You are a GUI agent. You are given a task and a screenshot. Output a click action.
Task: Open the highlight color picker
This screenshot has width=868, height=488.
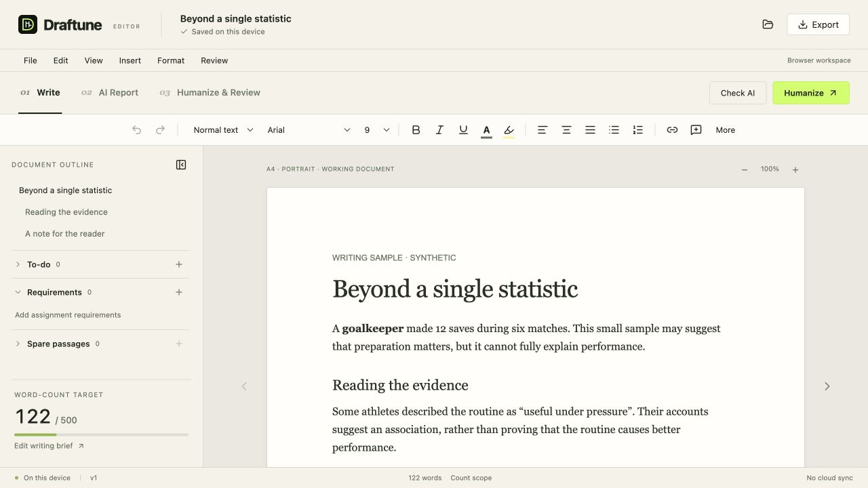[x=509, y=130]
